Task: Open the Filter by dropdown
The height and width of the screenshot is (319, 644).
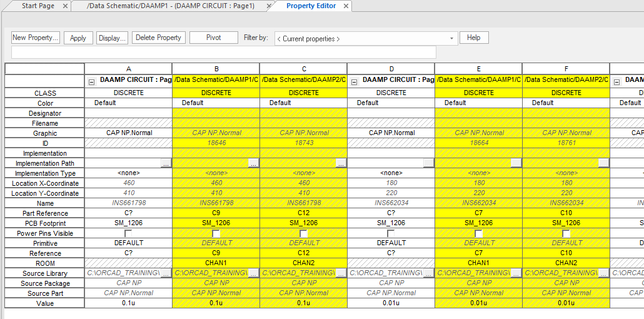Action: point(451,39)
